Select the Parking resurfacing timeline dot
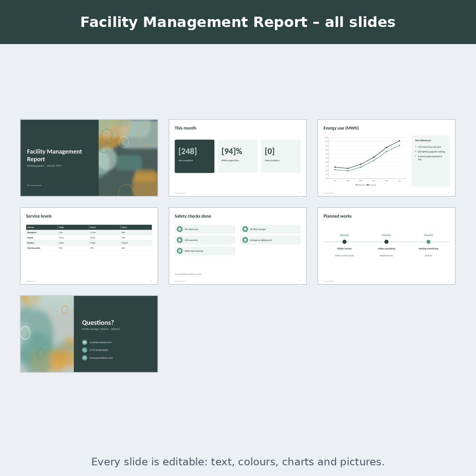 coord(428,242)
